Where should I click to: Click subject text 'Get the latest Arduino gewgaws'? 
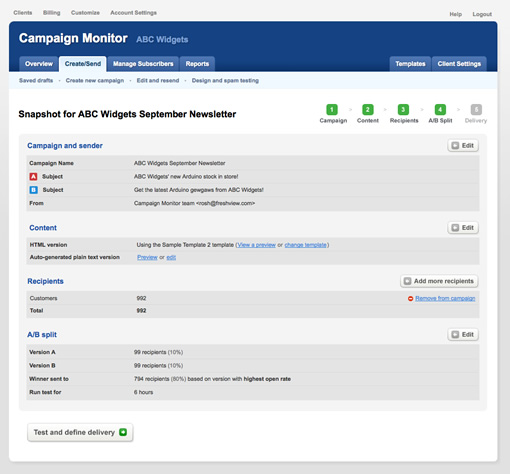coord(199,190)
